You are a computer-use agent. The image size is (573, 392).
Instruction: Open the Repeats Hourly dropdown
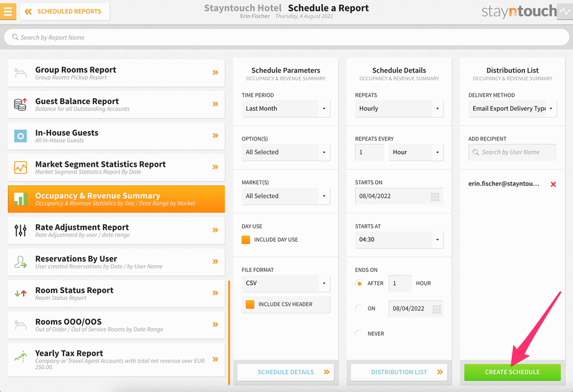point(399,108)
